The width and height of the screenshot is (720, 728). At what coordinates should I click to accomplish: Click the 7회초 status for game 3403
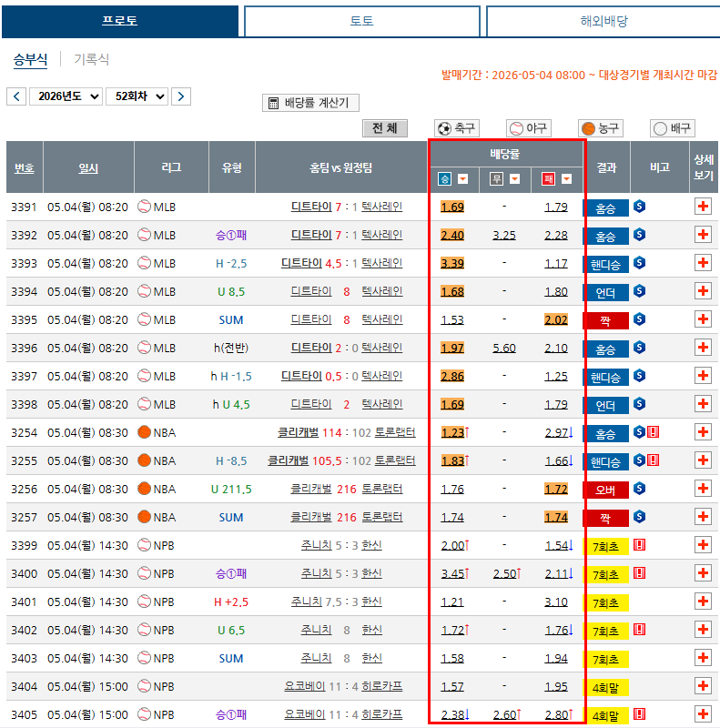tap(605, 659)
